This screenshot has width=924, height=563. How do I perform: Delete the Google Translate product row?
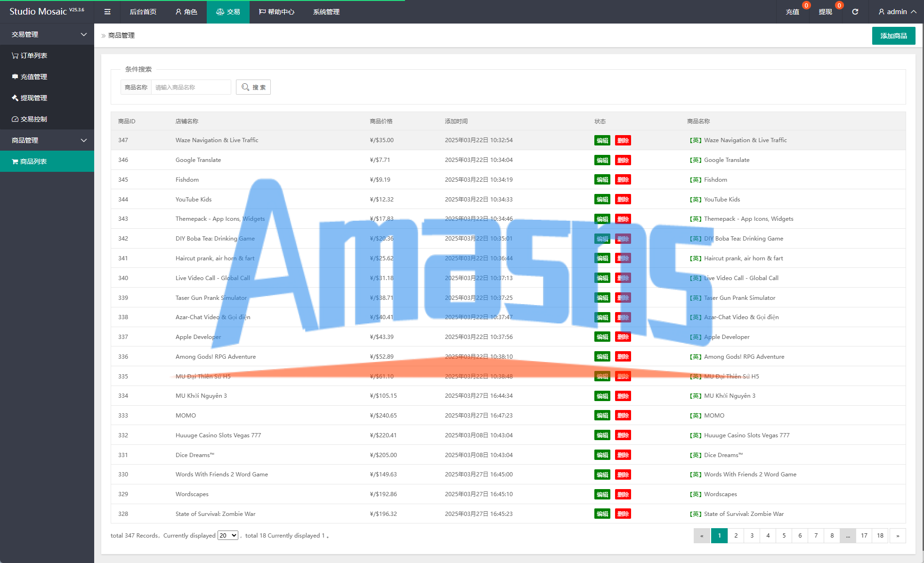(x=623, y=160)
